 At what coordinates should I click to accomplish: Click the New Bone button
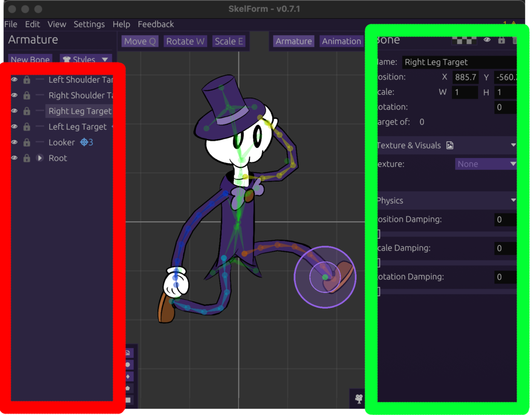click(x=30, y=59)
